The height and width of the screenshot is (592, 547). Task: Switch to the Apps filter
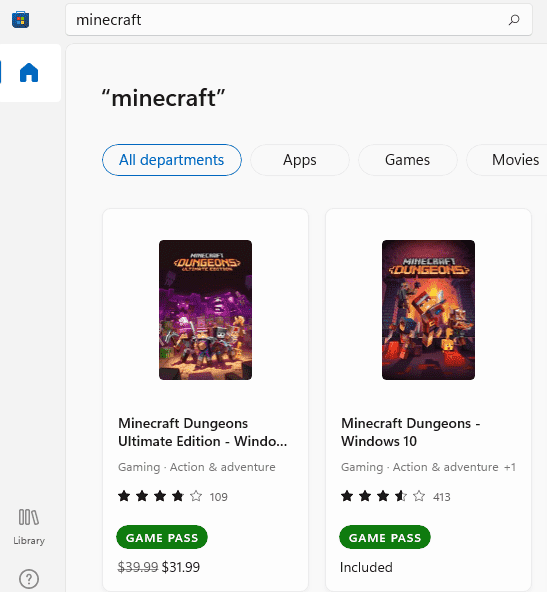[300, 160]
